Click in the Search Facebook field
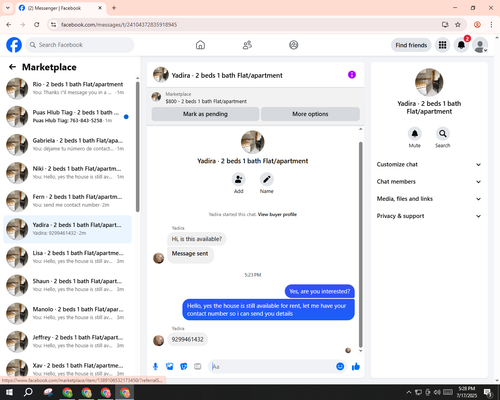 [80, 45]
